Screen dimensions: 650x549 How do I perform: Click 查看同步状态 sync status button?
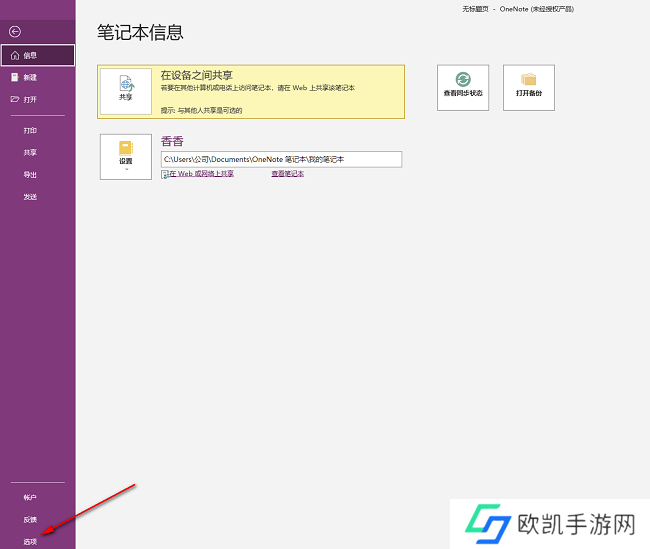(x=463, y=87)
